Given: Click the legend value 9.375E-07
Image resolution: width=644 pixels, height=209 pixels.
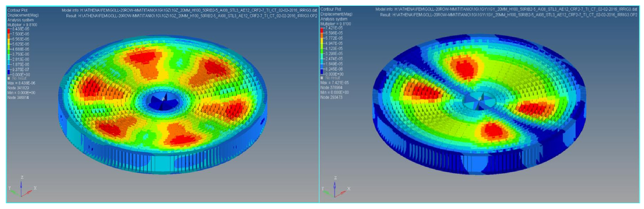Looking at the screenshot, I should click(21, 69).
